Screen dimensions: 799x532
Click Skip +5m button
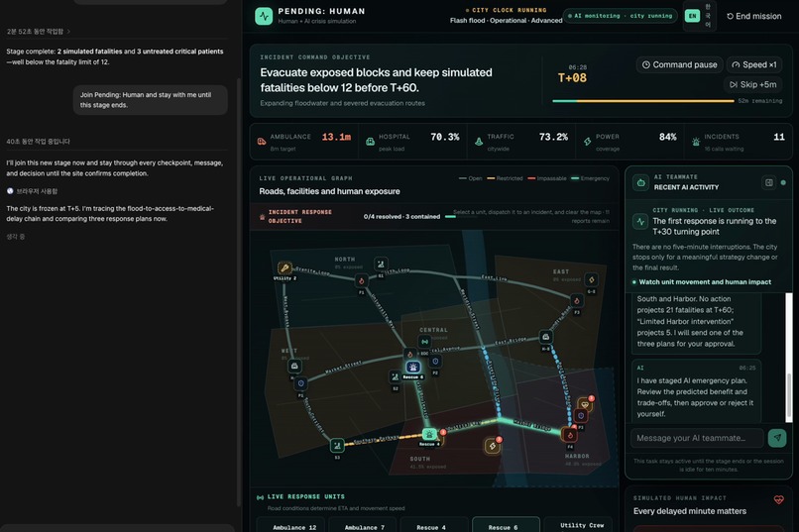click(x=753, y=84)
